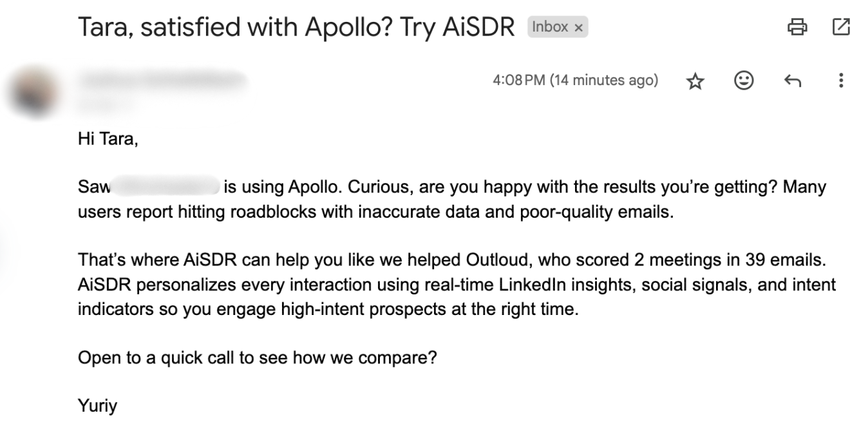Screen dimensions: 868x429
Task: Print this email using the printer icon
Action: click(x=797, y=27)
